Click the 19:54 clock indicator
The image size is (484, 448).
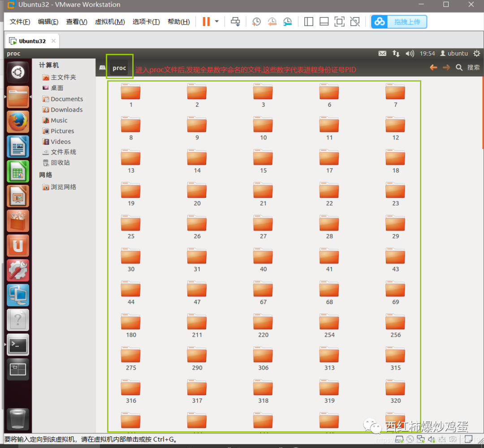pyautogui.click(x=427, y=53)
